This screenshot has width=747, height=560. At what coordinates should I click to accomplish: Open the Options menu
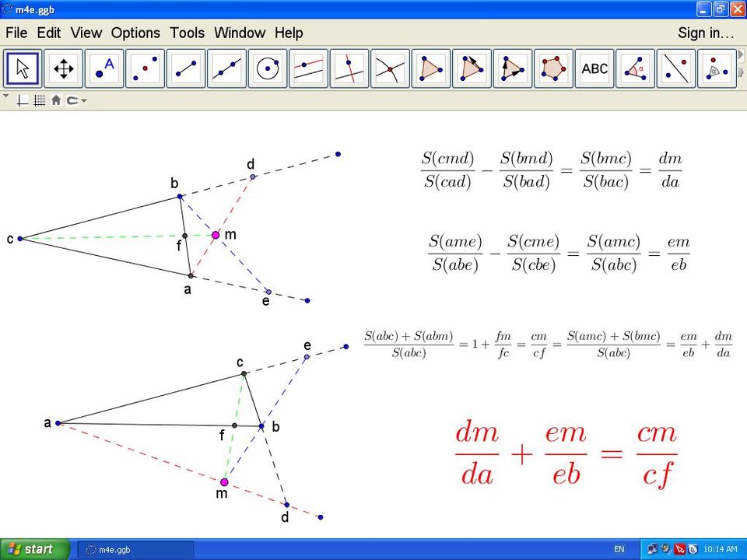coord(135,33)
